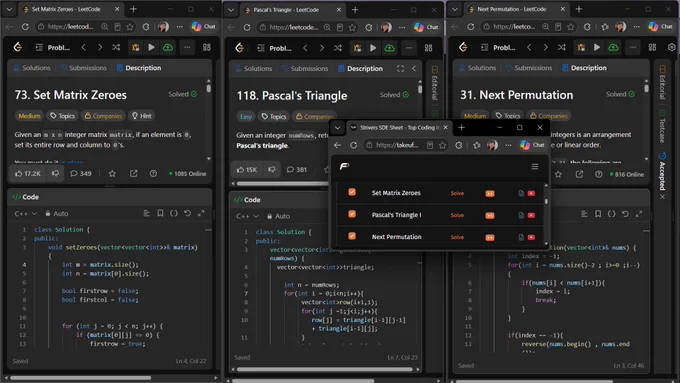Click Solve link for Set Matrix Zeroes

coord(457,193)
